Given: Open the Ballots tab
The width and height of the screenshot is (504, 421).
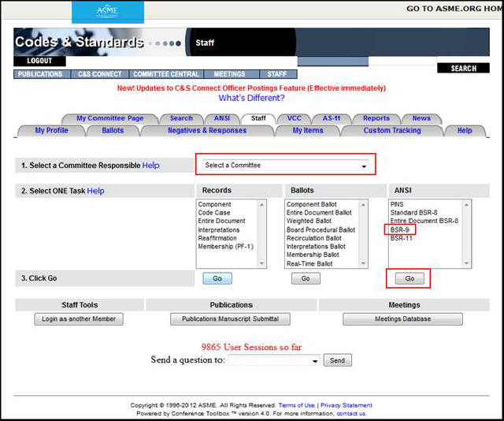Looking at the screenshot, I should click(x=113, y=130).
